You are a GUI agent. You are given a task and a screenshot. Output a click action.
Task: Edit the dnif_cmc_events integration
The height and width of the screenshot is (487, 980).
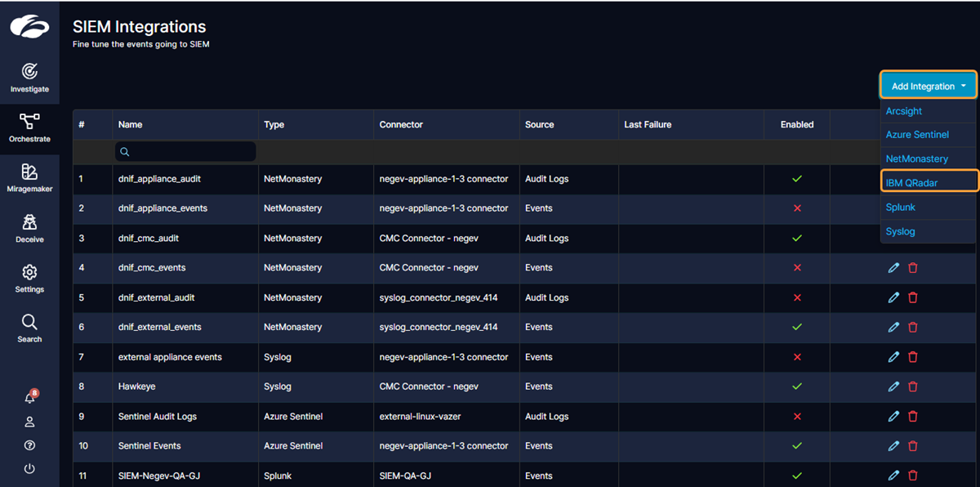pos(893,268)
